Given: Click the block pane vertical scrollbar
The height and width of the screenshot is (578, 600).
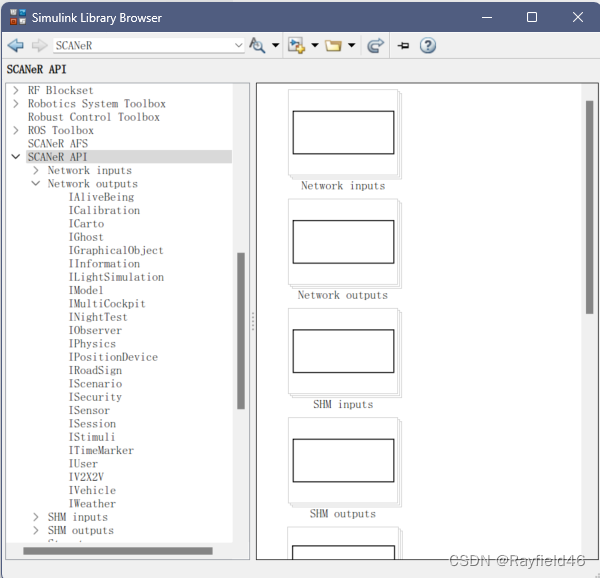Looking at the screenshot, I should click(x=589, y=207).
